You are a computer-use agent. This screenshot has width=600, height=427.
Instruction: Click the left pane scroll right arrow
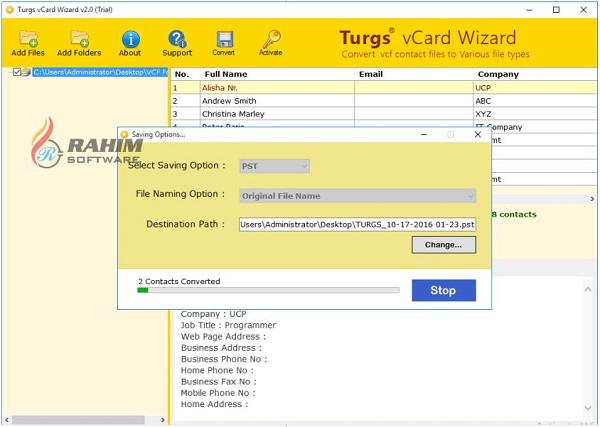pyautogui.click(x=163, y=420)
